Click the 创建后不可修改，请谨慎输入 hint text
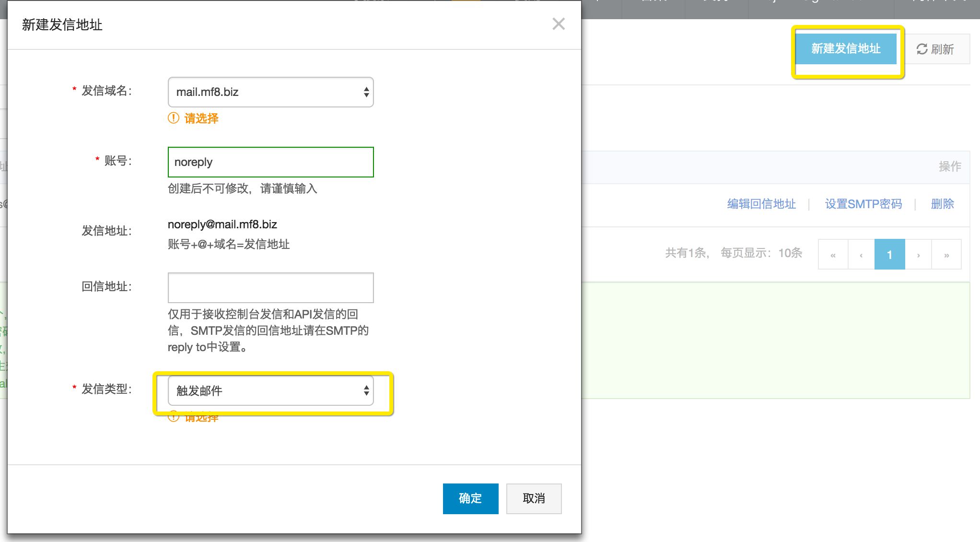The image size is (980, 542). 243,189
